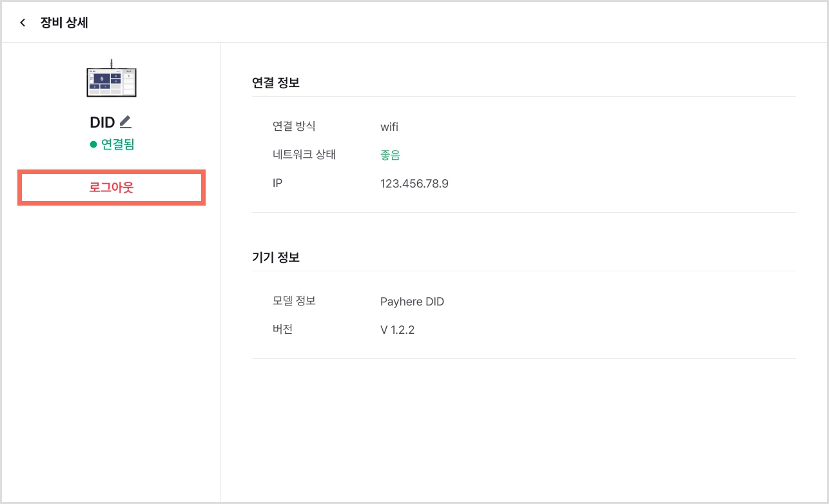Click the 로그아웃 button

pos(112,188)
